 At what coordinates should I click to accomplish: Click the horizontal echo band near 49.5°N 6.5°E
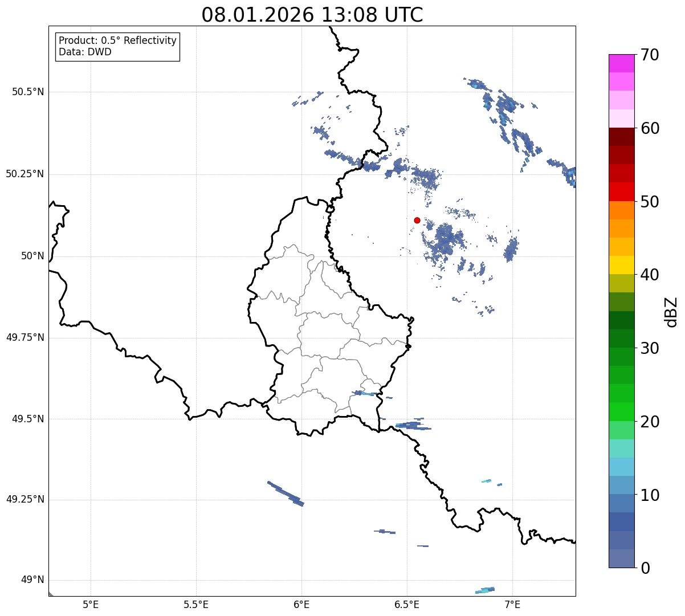(413, 425)
